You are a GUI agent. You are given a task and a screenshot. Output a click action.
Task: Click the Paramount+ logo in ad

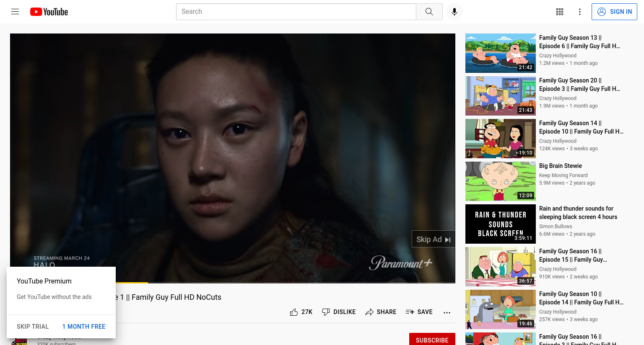pos(400,263)
